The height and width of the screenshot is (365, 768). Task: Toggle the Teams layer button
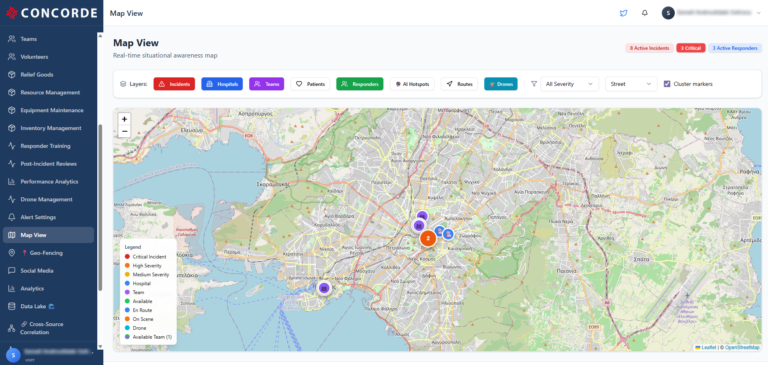point(266,84)
